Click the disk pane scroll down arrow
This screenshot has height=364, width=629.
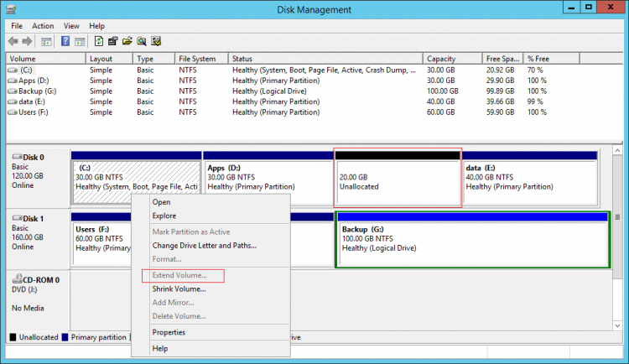pos(617,325)
